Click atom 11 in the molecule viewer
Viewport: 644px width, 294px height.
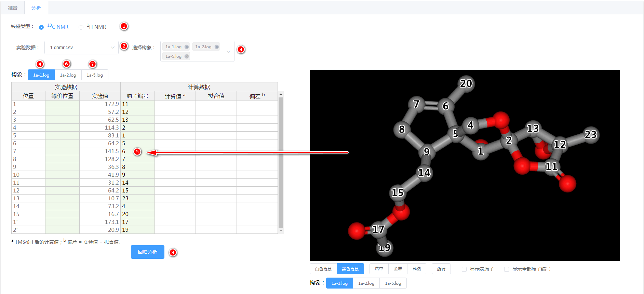tap(551, 166)
